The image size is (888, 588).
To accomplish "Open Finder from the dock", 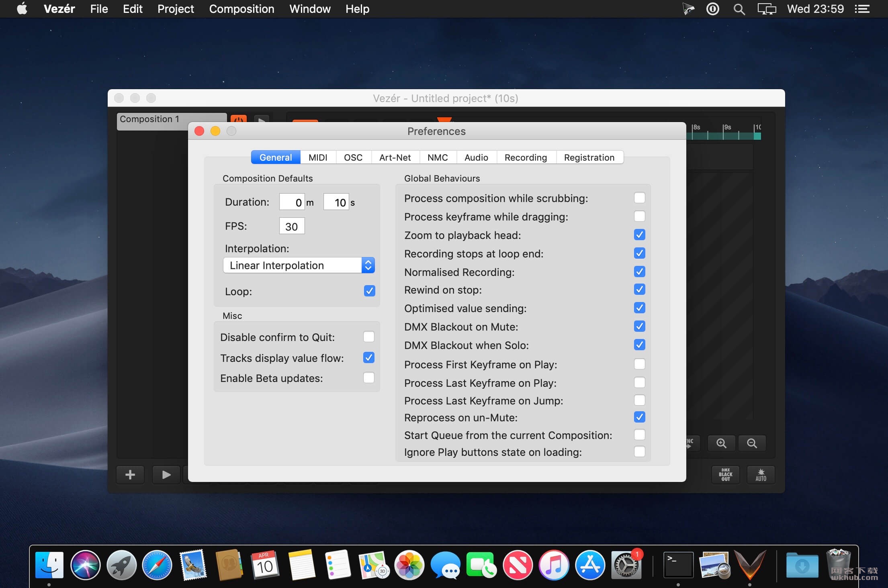I will 49,565.
